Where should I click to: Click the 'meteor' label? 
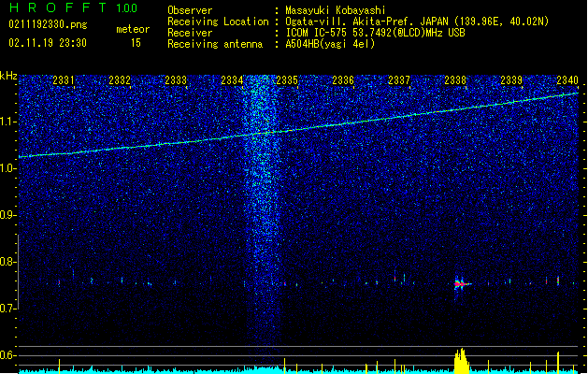click(133, 29)
